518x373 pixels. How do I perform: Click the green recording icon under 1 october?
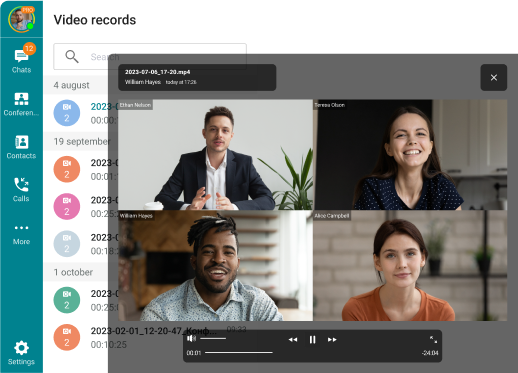coord(67,300)
